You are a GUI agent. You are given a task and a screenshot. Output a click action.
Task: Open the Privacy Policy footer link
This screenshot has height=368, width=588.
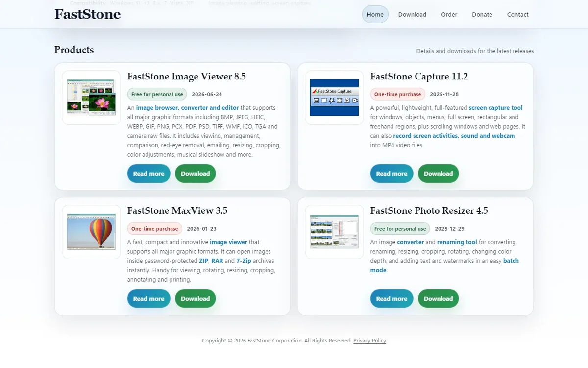click(369, 341)
